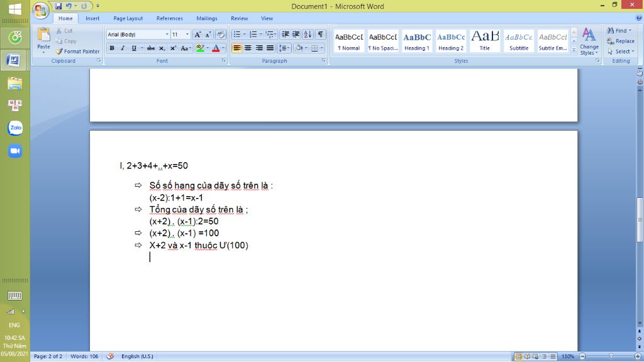
Task: Center the paragraph text
Action: coord(248,48)
